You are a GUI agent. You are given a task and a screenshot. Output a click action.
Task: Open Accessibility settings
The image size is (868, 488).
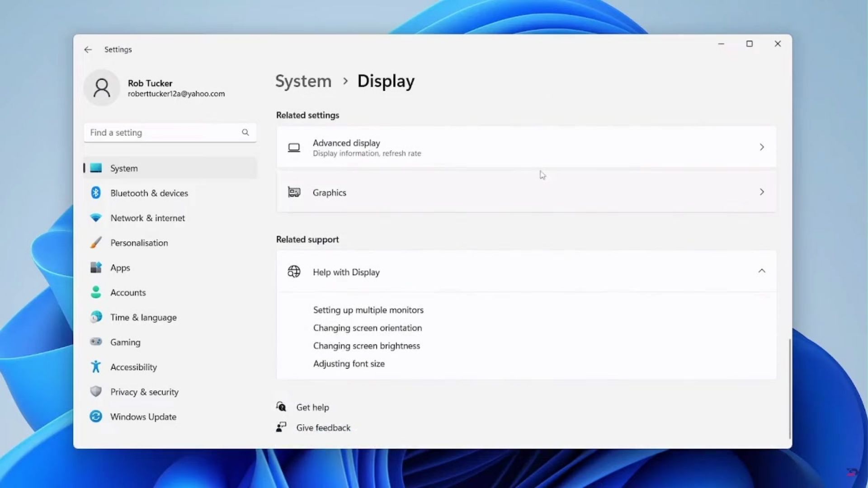point(170,367)
